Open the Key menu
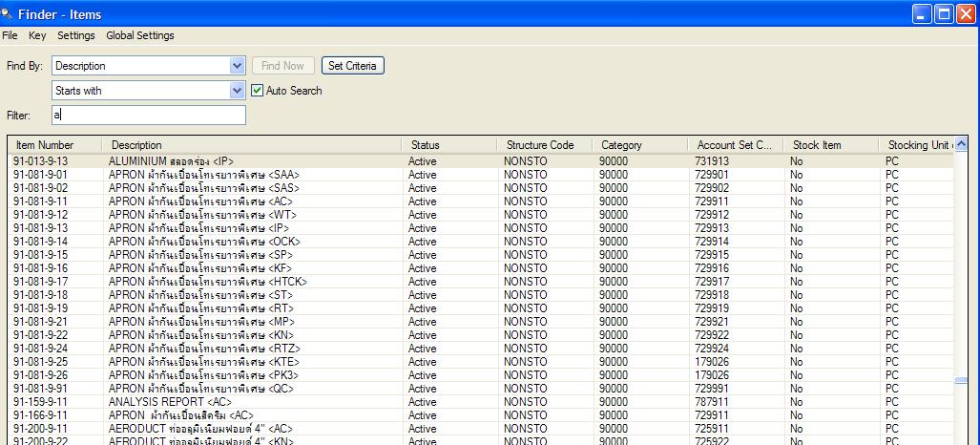This screenshot has width=980, height=445. 37,35
